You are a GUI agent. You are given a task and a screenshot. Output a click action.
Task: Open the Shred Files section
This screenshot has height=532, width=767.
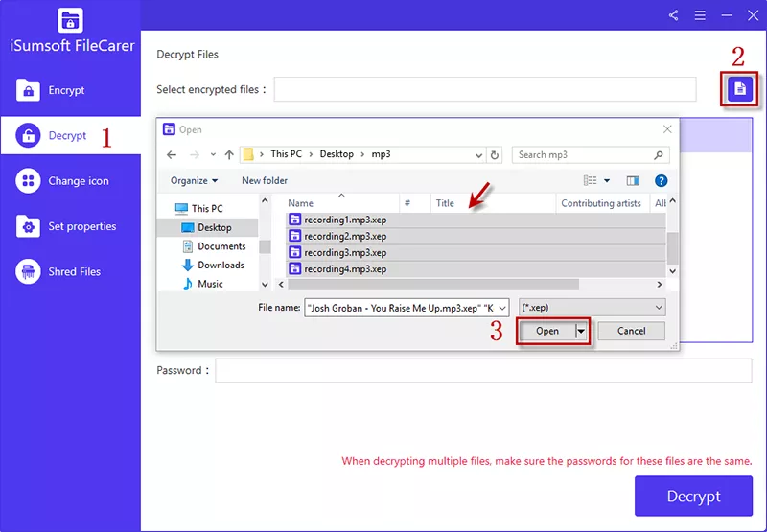pyautogui.click(x=74, y=271)
